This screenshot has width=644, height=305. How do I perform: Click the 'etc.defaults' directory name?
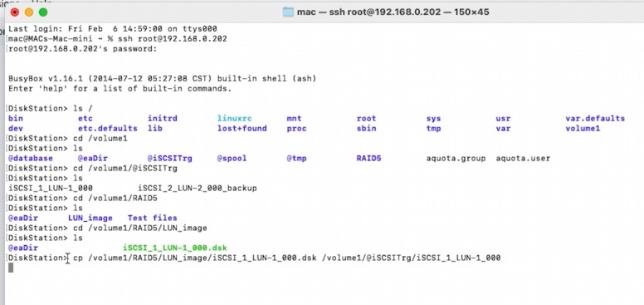(108, 128)
